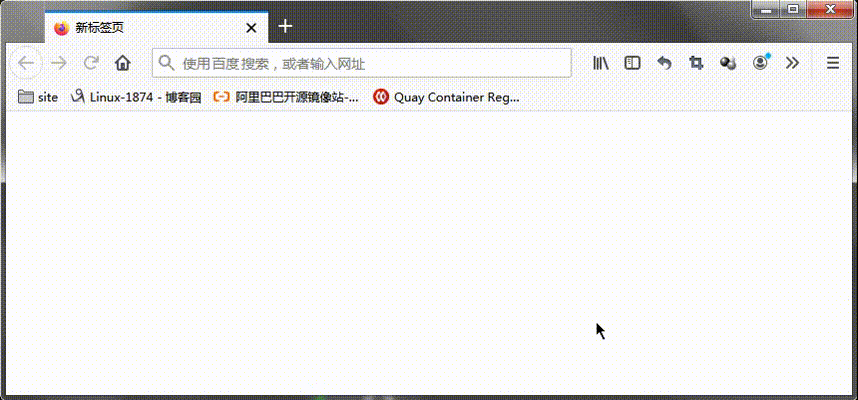858x400 pixels.
Task: Open the 阿里巴巴开源镜像站 bookmark
Action: click(x=286, y=97)
